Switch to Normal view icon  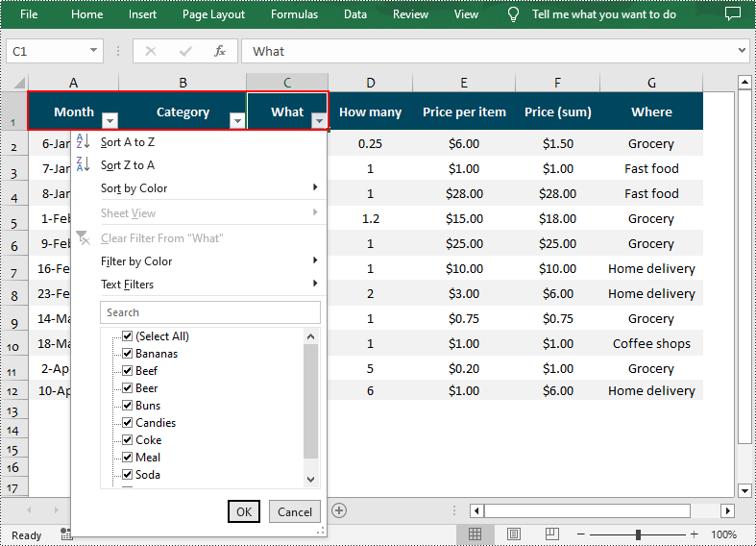point(475,534)
